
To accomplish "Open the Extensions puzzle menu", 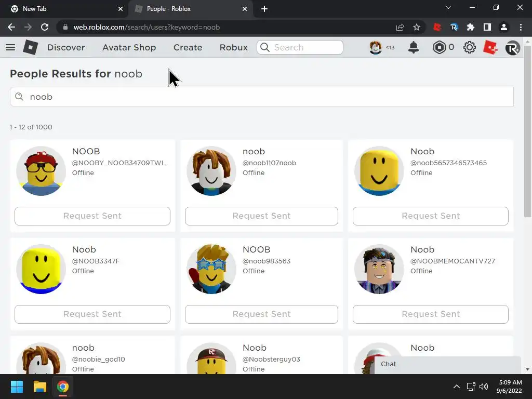I will [x=471, y=27].
